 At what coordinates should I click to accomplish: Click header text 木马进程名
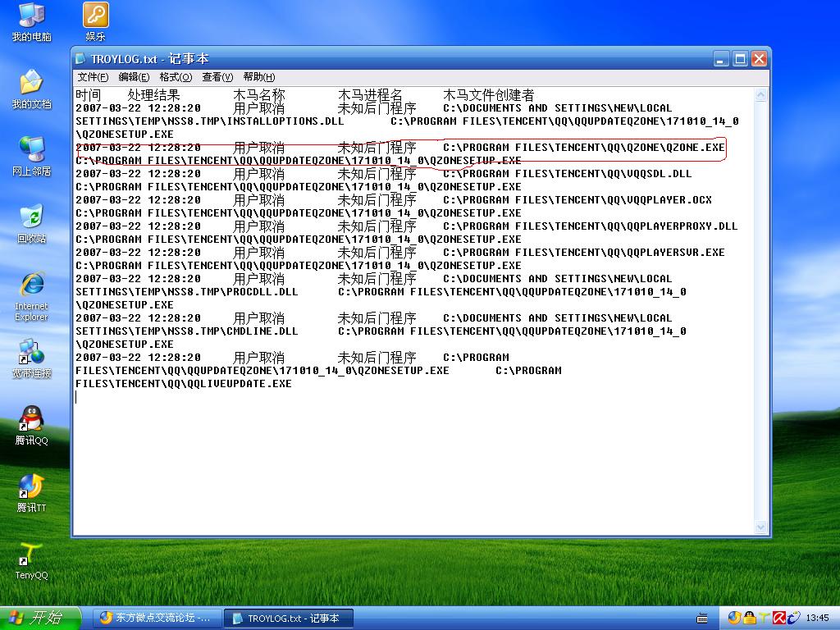click(x=370, y=95)
